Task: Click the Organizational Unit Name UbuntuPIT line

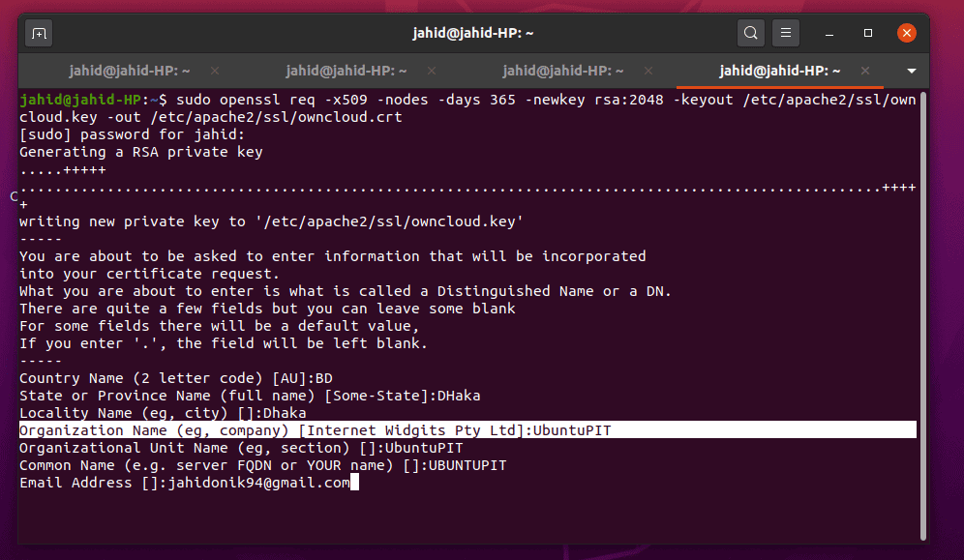Action: [241, 448]
